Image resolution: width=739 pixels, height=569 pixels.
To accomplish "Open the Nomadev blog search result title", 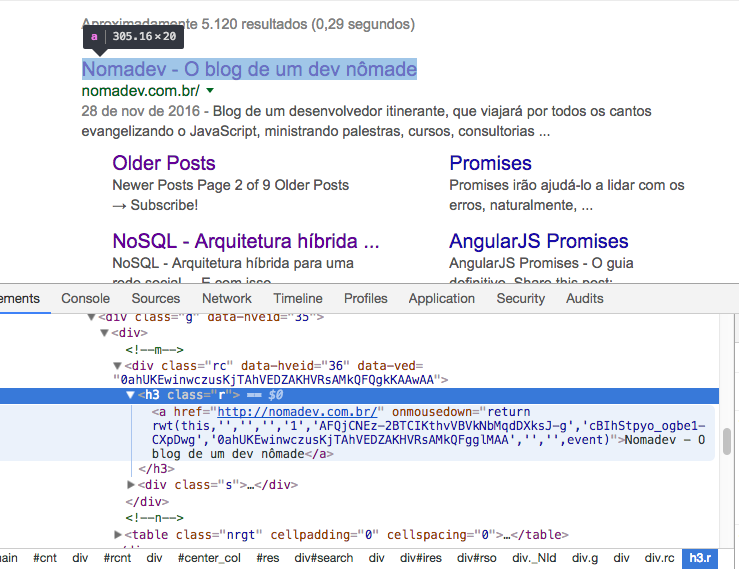I will tap(249, 69).
